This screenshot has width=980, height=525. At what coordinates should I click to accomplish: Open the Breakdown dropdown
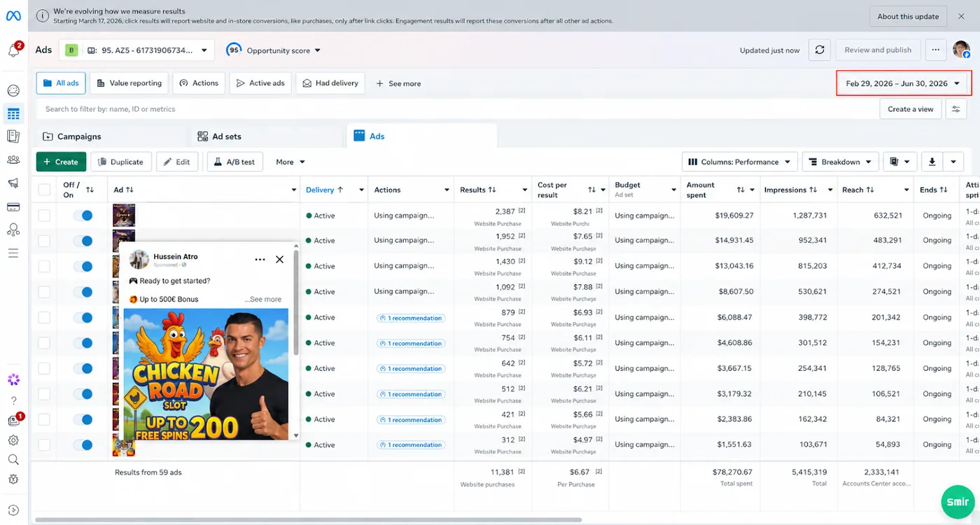pyautogui.click(x=841, y=162)
